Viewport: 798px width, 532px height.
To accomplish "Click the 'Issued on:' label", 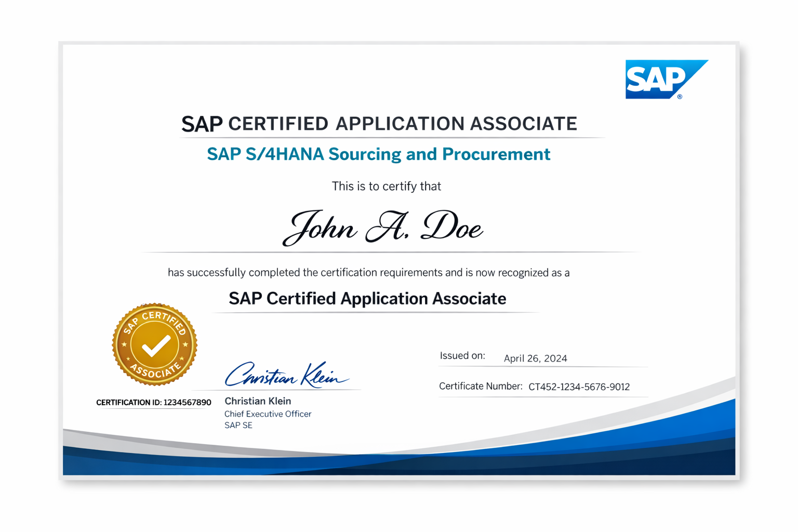I will point(462,356).
